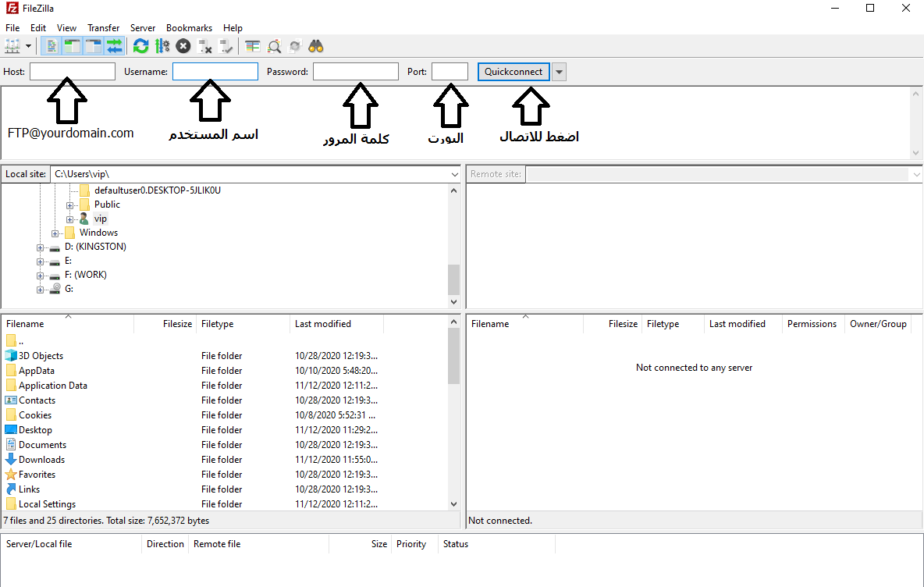The image size is (924, 587).
Task: Expand the E: drive node
Action: (40, 261)
